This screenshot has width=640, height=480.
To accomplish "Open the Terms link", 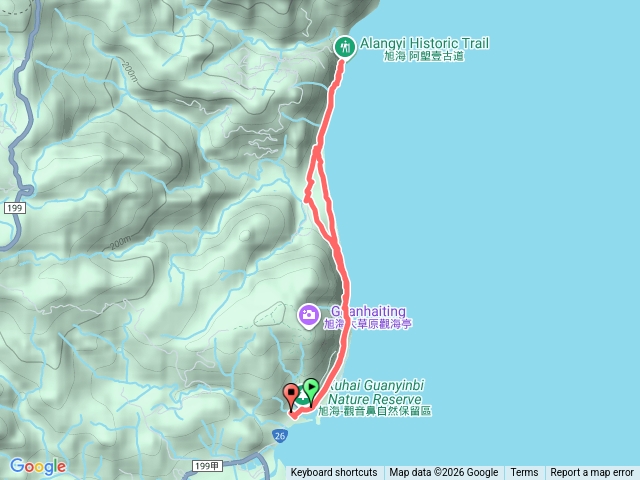I will tap(524, 473).
